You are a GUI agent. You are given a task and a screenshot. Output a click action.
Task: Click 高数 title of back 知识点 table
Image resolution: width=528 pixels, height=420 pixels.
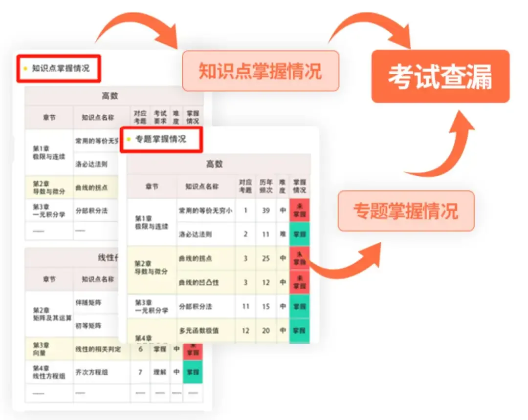point(110,96)
